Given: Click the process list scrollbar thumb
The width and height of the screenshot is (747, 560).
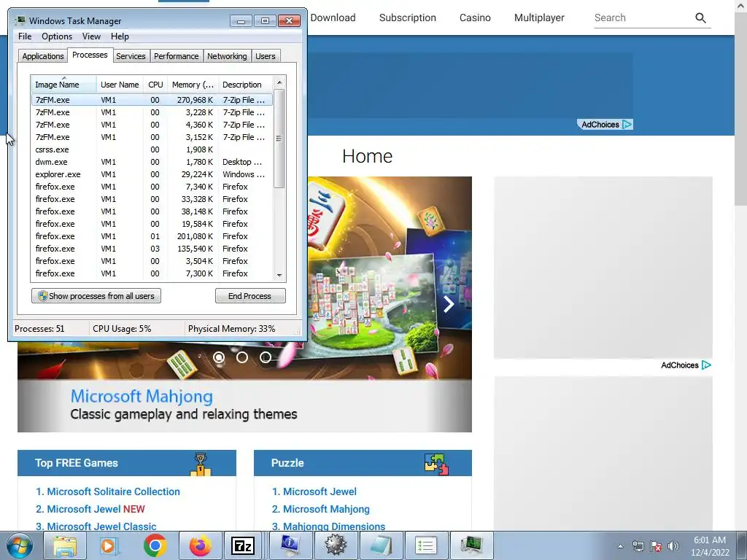Looking at the screenshot, I should (x=279, y=139).
